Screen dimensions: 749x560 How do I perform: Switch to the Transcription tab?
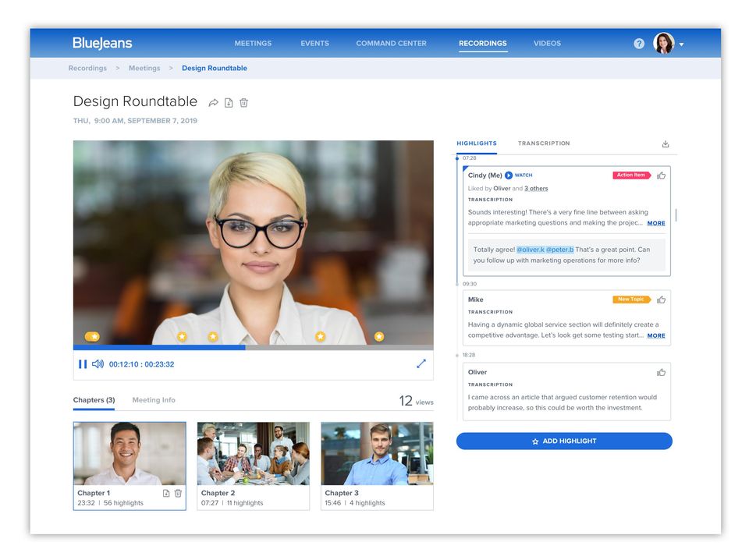point(544,144)
